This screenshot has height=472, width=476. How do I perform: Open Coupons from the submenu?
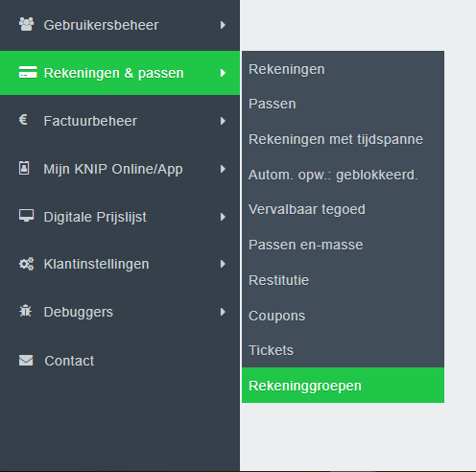(x=343, y=316)
